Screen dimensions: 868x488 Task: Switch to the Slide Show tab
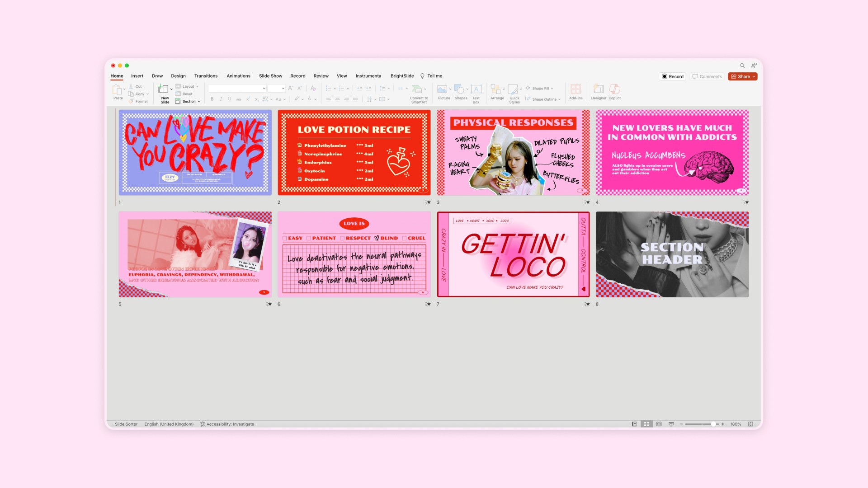[x=270, y=76]
